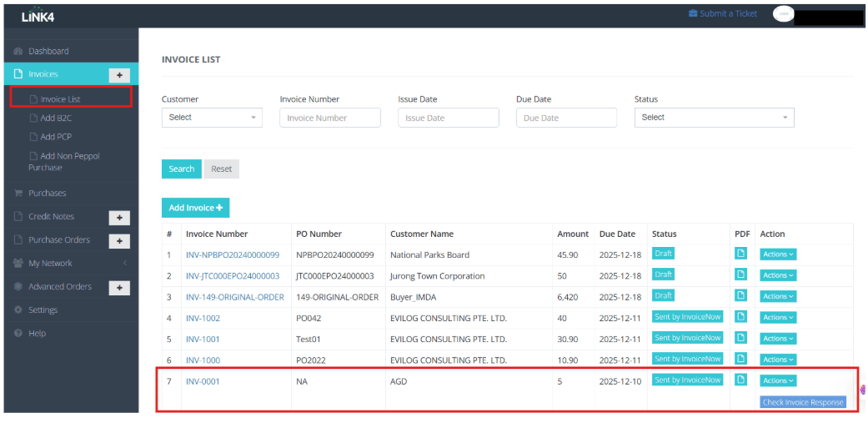Click plus icon beside Credit Notes
Viewport: 868px width, 423px height.
click(x=119, y=217)
